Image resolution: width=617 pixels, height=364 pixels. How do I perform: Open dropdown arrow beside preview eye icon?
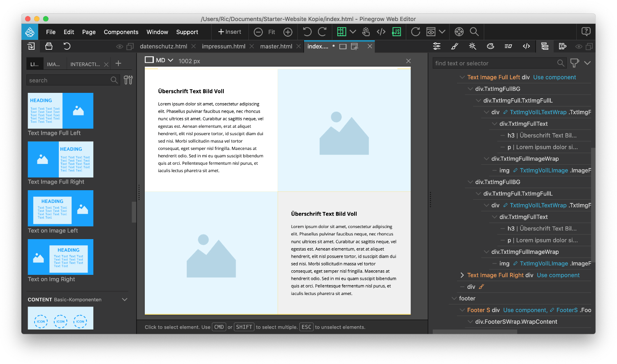click(442, 32)
